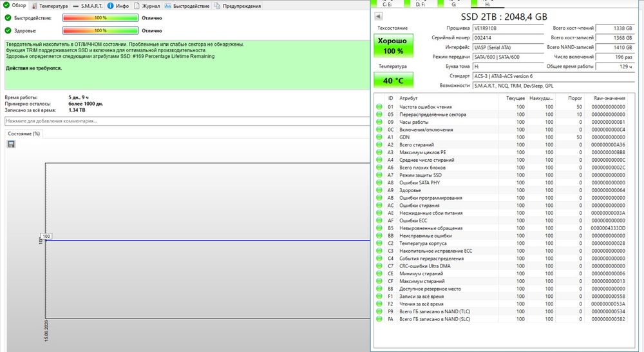Select the События перераспределения attribute row

501,259
